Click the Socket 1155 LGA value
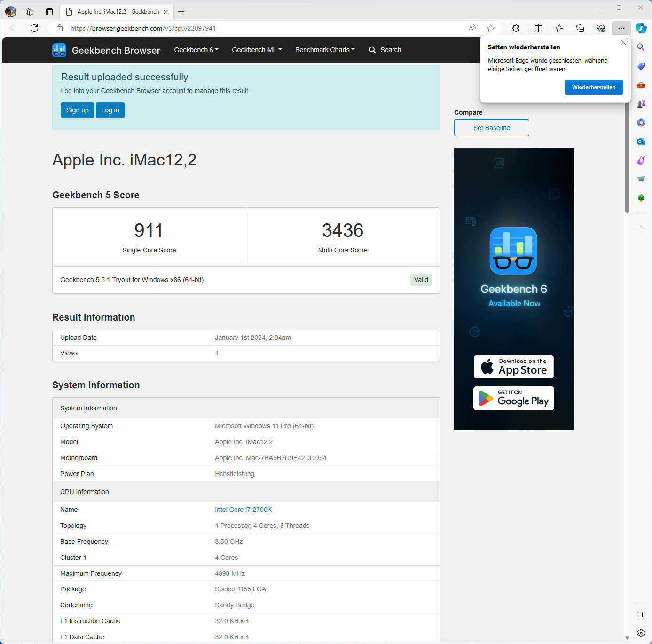This screenshot has height=644, width=652. click(240, 589)
